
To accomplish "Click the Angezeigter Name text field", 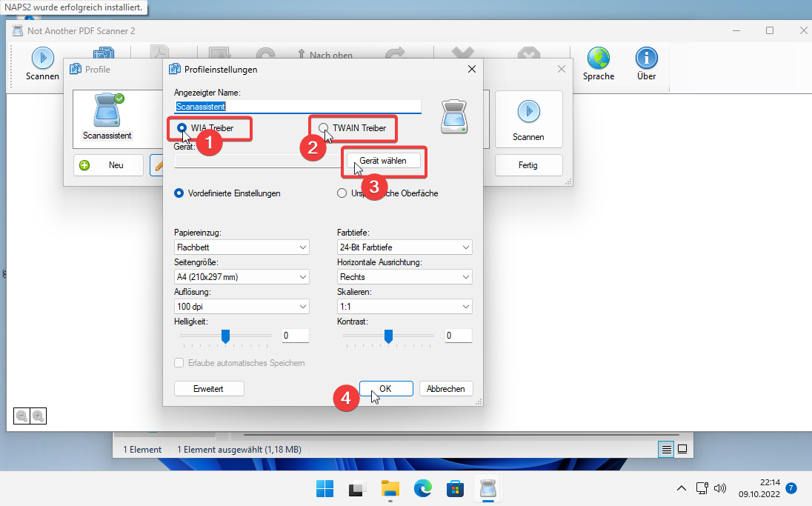I will tap(298, 107).
